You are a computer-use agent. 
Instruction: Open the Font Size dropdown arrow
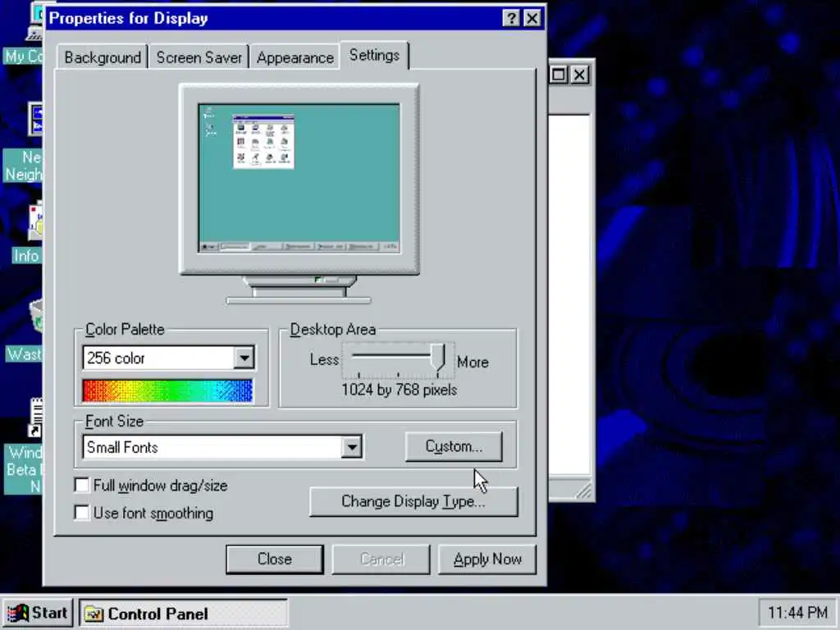point(352,447)
